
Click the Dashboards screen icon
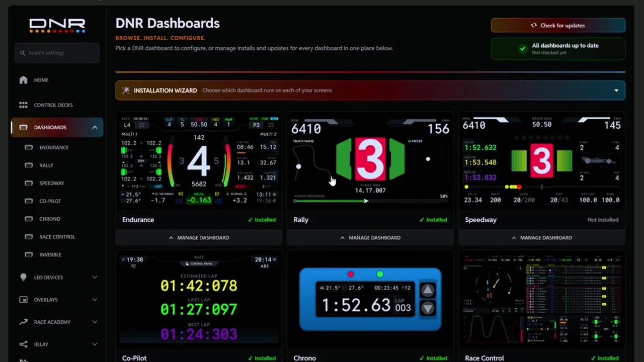pyautogui.click(x=23, y=127)
